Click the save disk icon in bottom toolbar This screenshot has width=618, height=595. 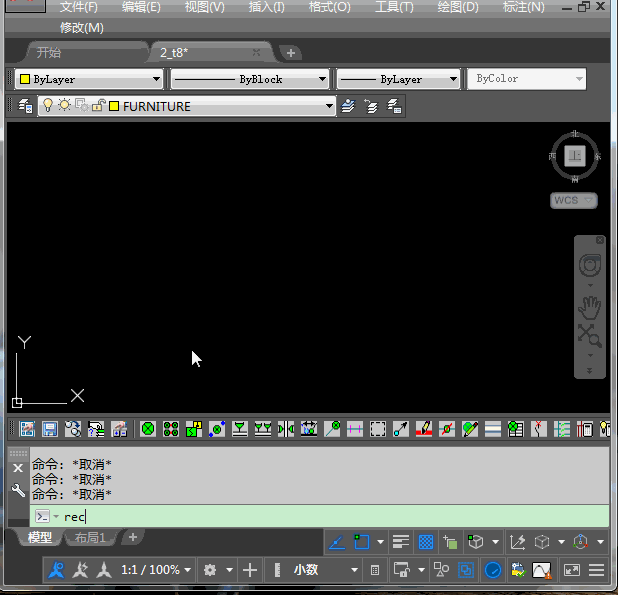50,429
